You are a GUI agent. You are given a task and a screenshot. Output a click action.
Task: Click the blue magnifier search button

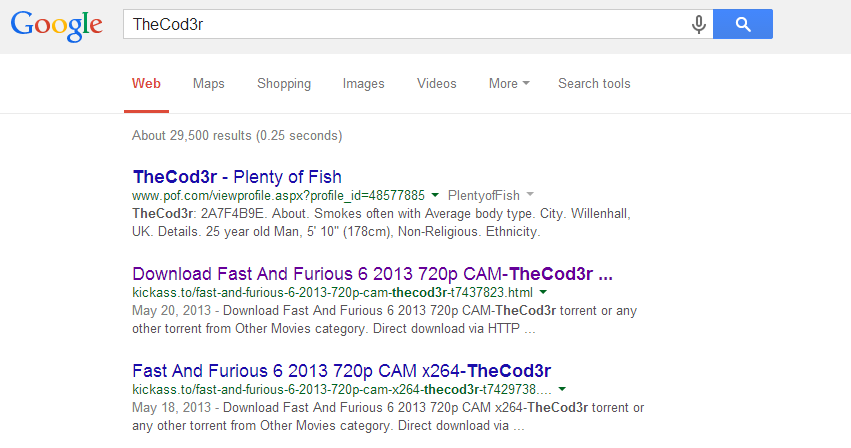[742, 24]
